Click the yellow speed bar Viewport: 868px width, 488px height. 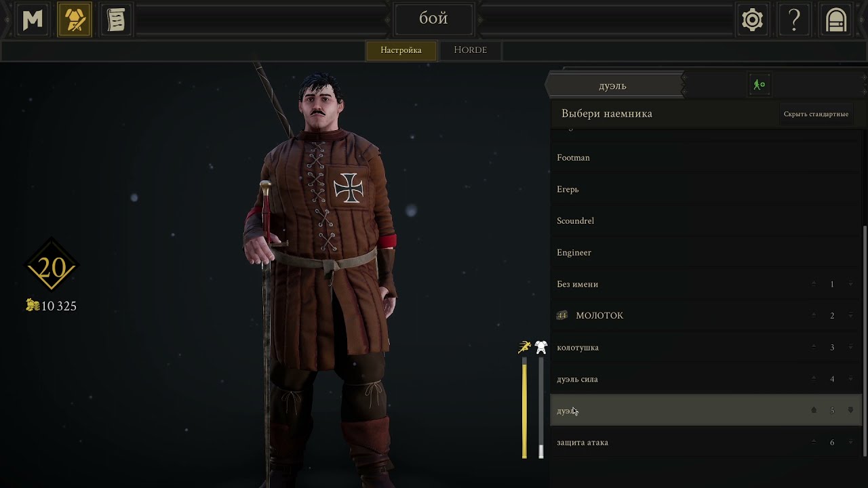[x=524, y=410]
